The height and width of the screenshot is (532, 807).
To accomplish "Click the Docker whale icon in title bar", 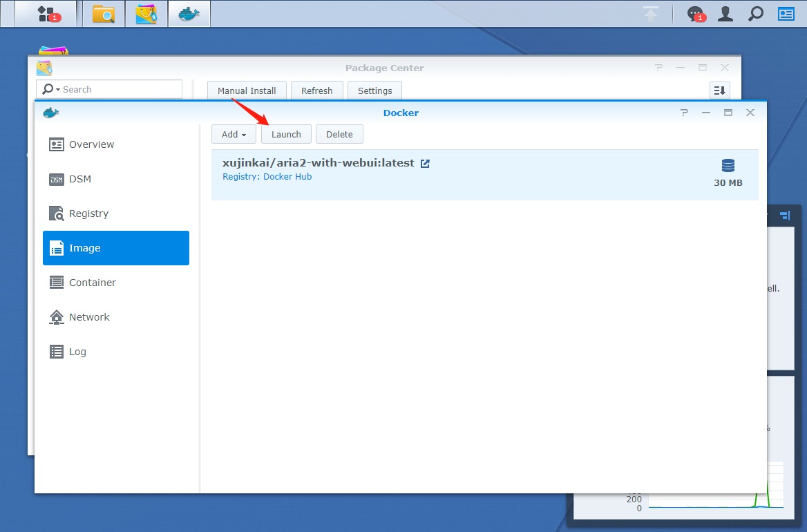I will [x=51, y=113].
